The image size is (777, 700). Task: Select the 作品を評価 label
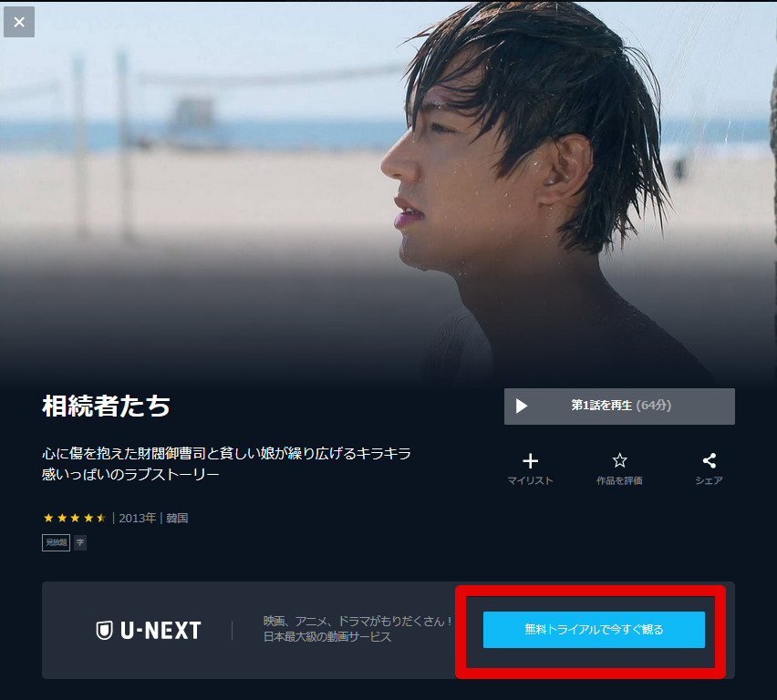click(619, 480)
